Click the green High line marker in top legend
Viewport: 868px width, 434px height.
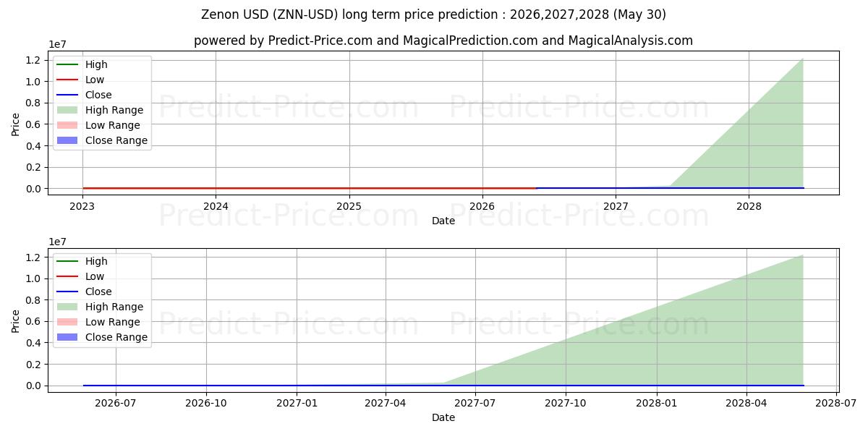[x=67, y=64]
